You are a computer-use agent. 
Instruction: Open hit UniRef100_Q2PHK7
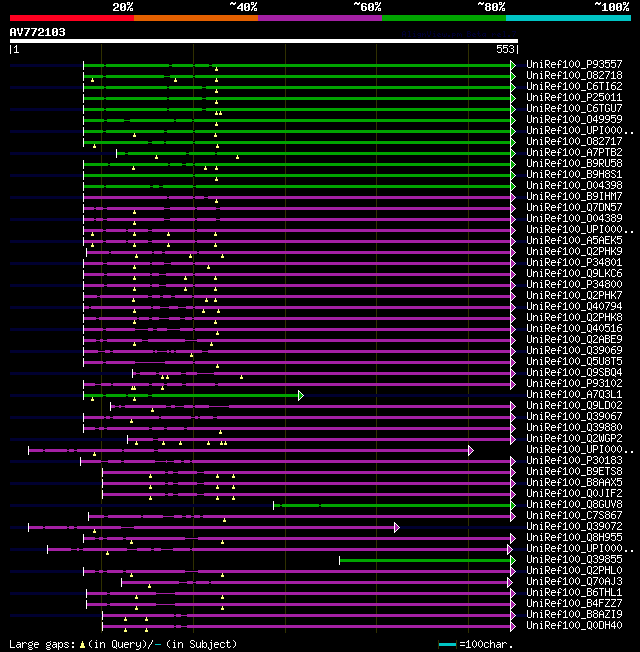pyautogui.click(x=574, y=296)
